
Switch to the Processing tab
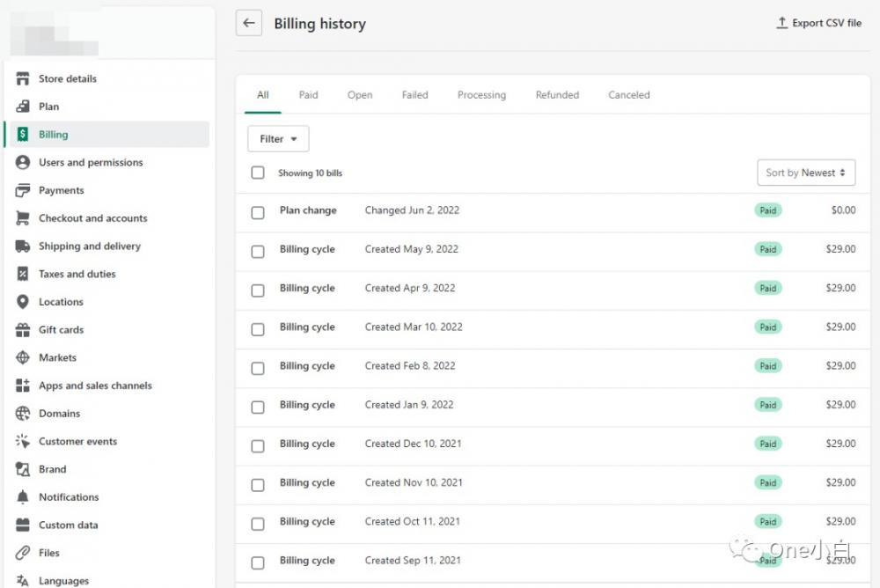pyautogui.click(x=481, y=95)
